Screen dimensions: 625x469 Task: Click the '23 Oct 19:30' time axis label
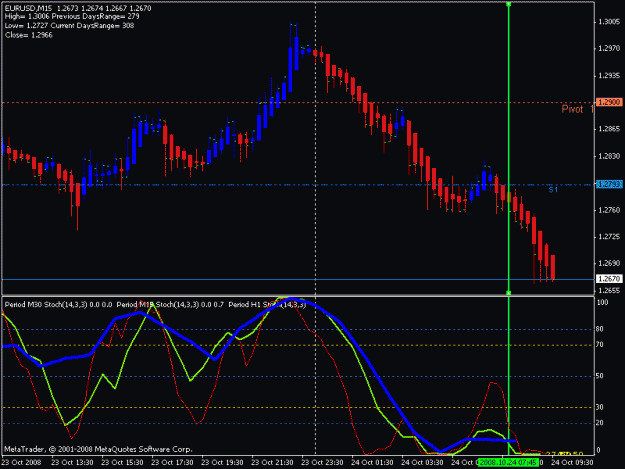tap(222, 463)
